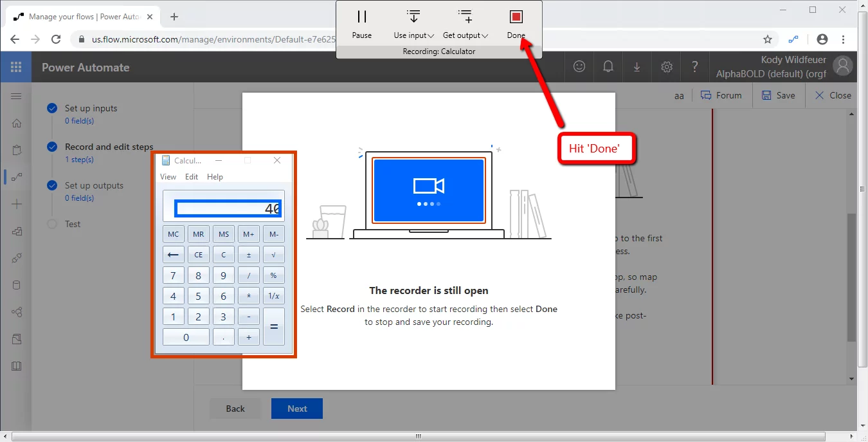Screen dimensions: 868x442
Task: Open the Office app launcher waffle
Action: 16,67
